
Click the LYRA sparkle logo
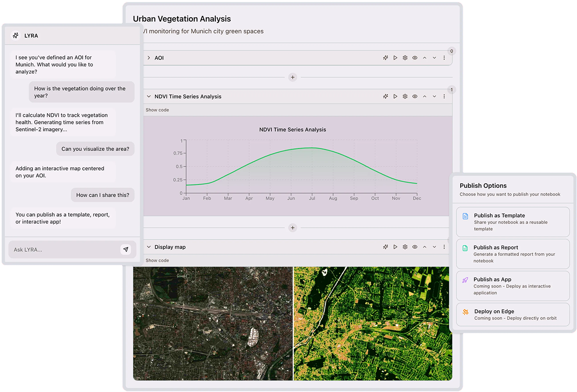[16, 35]
